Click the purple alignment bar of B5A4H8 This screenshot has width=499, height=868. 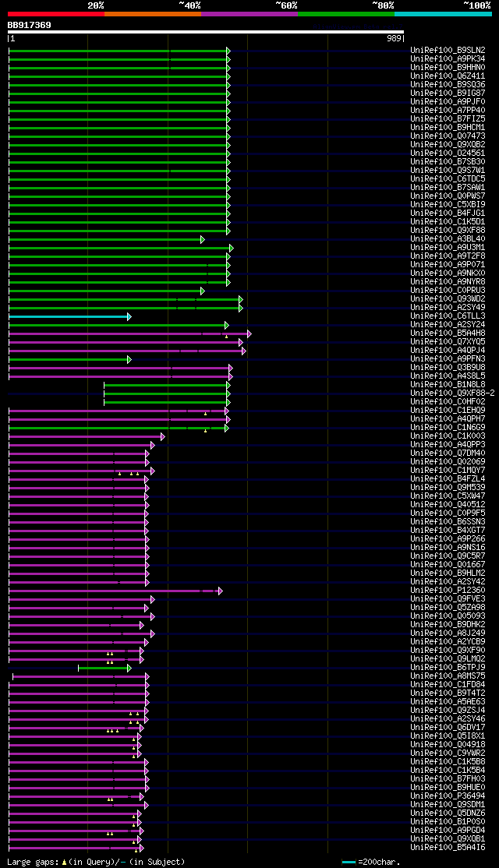[x=130, y=333]
